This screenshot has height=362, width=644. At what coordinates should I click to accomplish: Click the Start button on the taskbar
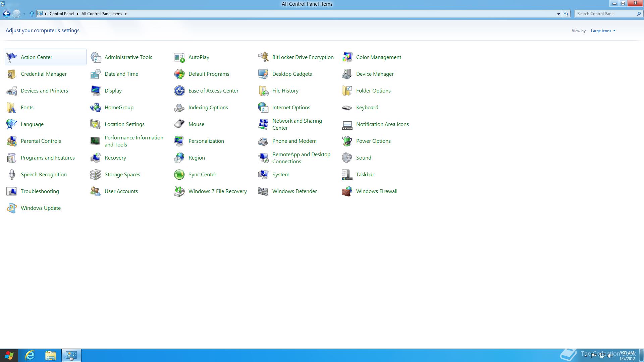point(9,355)
